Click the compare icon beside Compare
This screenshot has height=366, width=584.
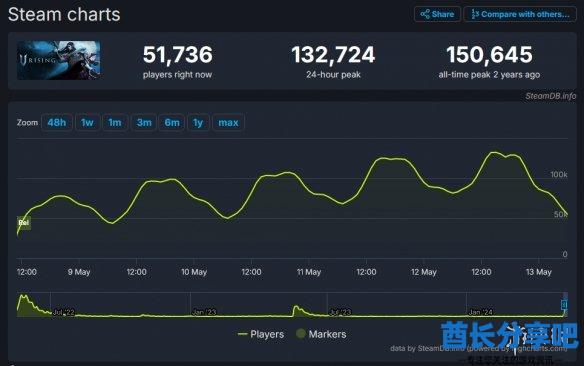click(x=475, y=14)
